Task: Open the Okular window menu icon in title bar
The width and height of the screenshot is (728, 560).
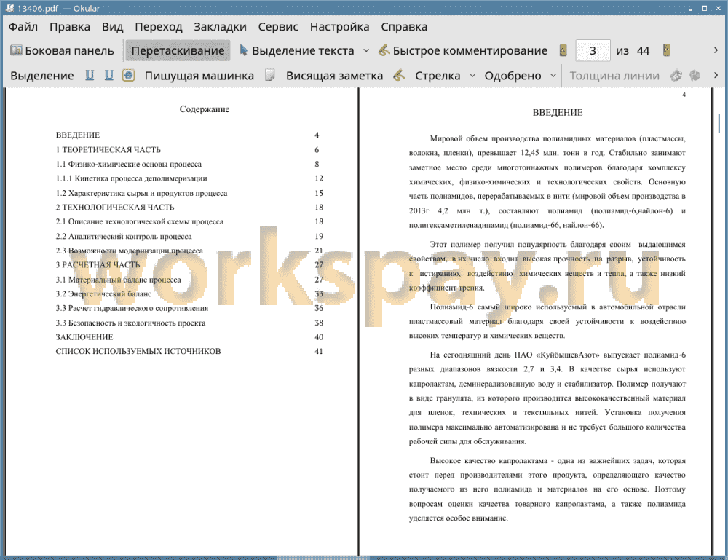Action: point(9,8)
